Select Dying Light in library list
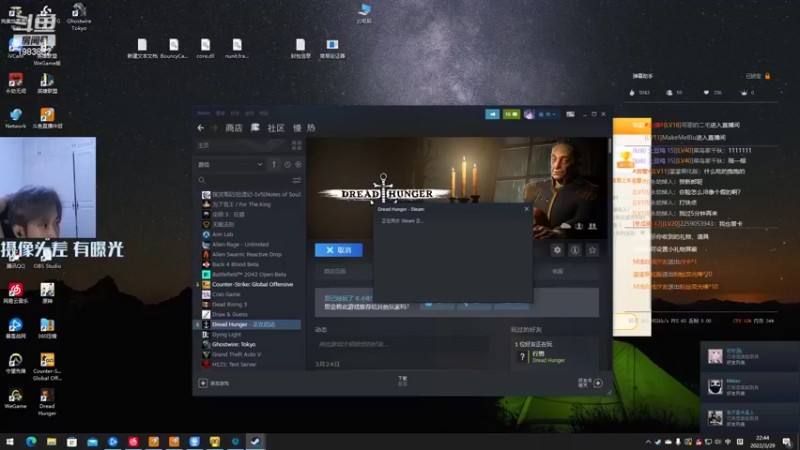Viewport: 800px width, 450px height. (227, 334)
